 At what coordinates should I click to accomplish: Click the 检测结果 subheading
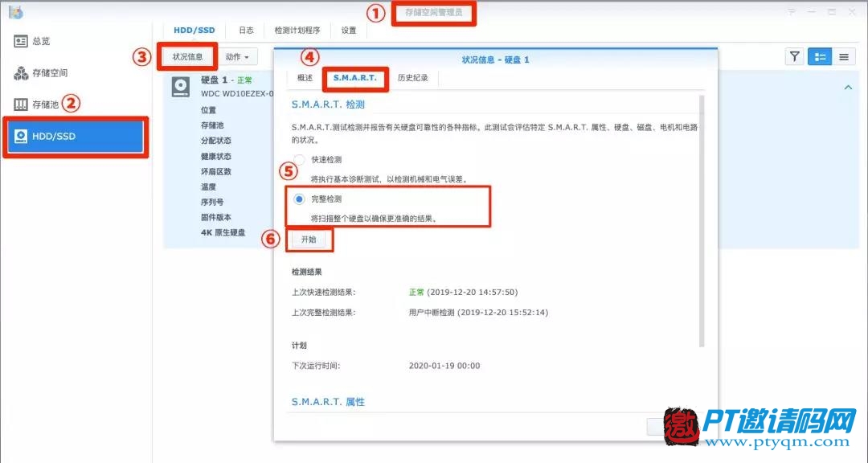click(307, 272)
